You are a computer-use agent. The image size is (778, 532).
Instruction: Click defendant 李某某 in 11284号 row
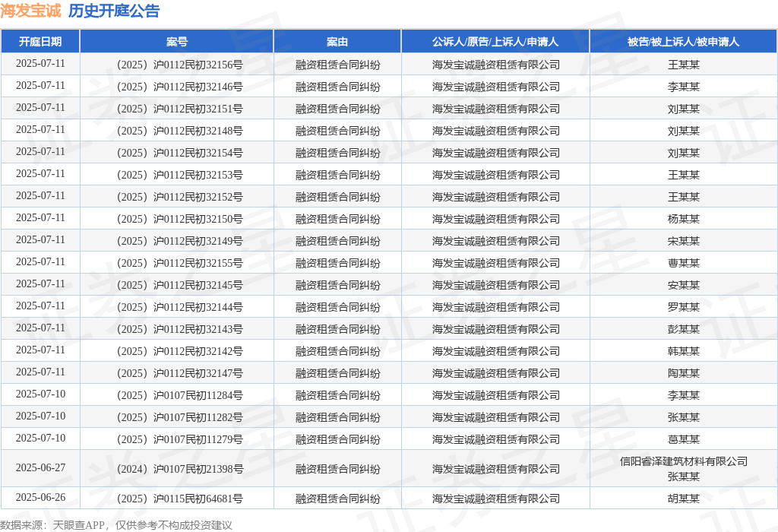[683, 395]
